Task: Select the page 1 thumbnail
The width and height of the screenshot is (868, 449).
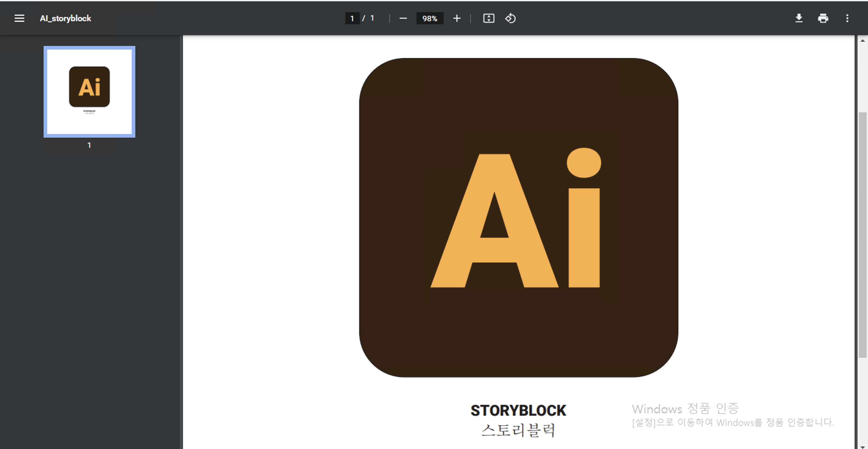Action: coord(89,92)
